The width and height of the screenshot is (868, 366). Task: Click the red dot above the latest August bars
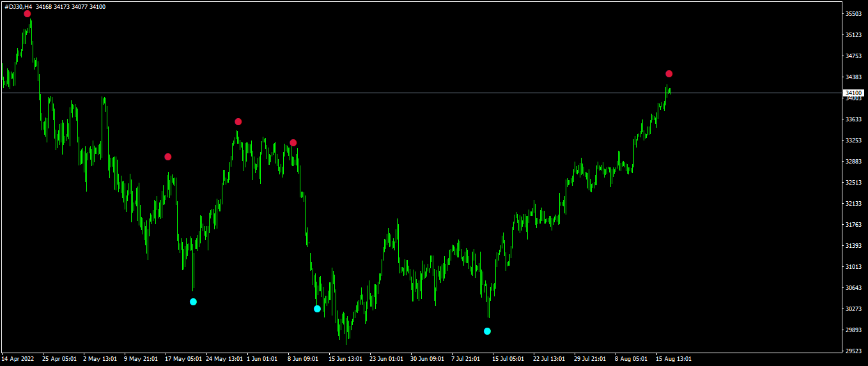669,73
